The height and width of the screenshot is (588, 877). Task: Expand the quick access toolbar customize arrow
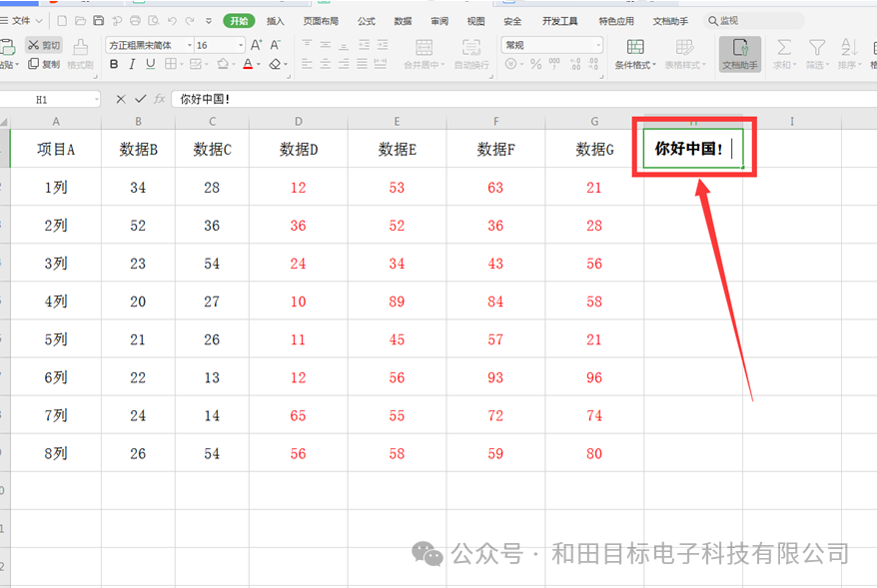point(209,21)
